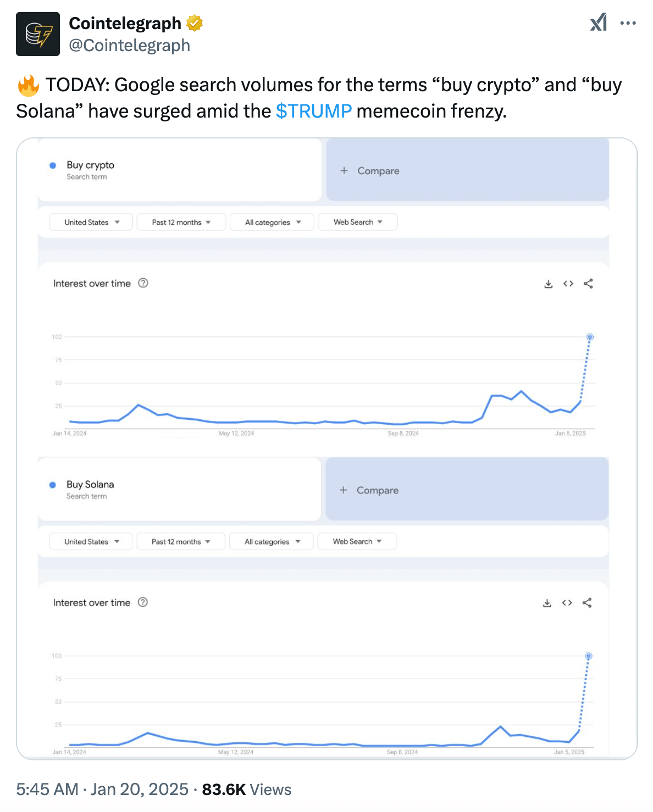Visit the @Cointelegraph profile handle
Screen dimensions: 653x812
(130, 46)
